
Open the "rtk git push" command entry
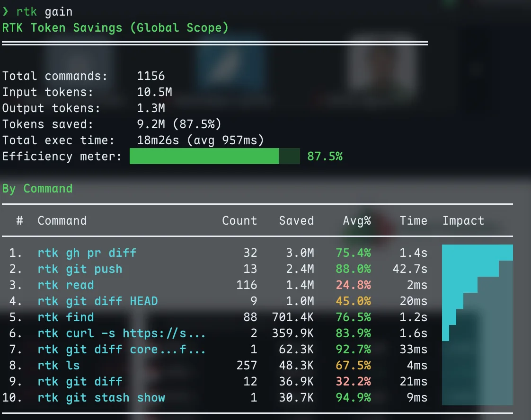pos(80,269)
